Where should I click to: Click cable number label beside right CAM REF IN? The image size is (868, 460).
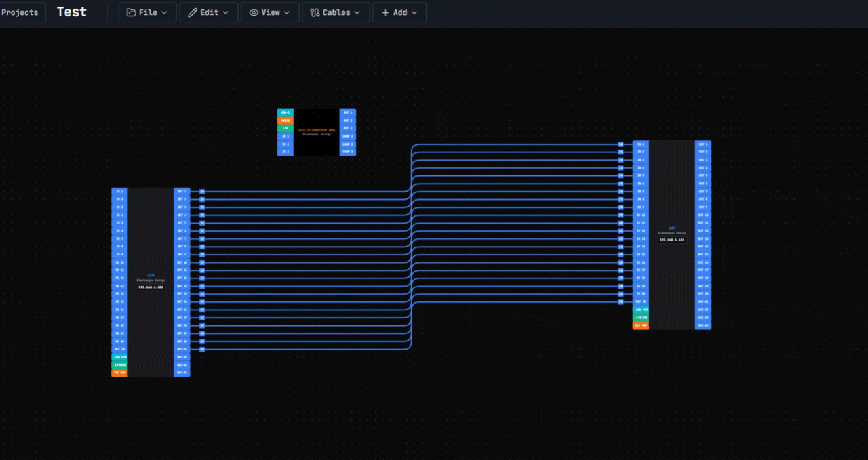tap(620, 302)
